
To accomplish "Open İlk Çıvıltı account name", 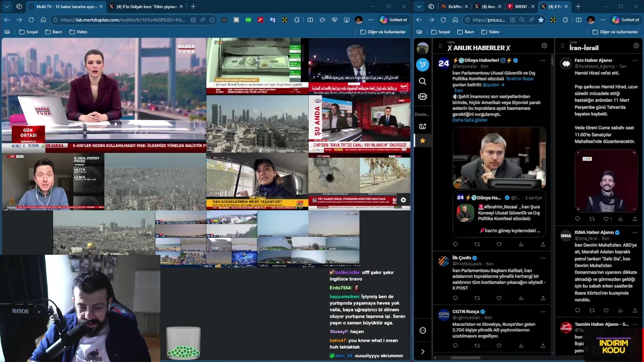I will coord(461,258).
